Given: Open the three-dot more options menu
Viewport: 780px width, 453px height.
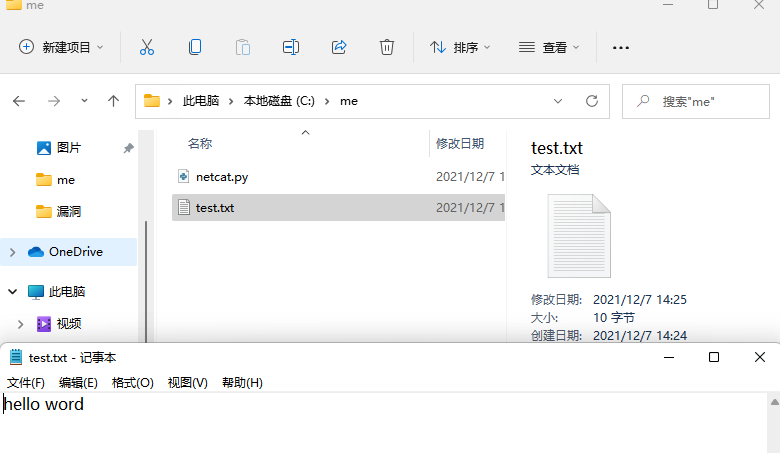Looking at the screenshot, I should [621, 48].
